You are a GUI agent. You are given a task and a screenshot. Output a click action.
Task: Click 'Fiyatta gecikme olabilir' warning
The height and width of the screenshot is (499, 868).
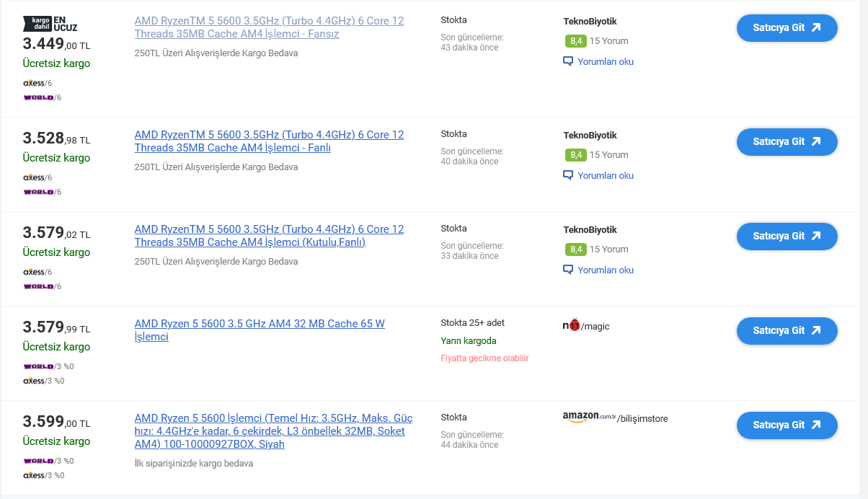(x=484, y=358)
